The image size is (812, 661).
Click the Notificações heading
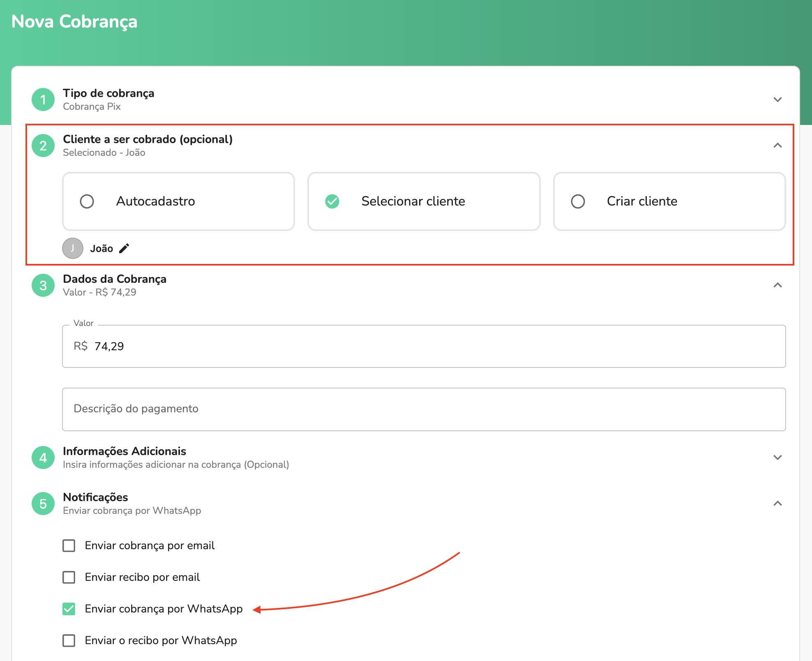coord(95,497)
